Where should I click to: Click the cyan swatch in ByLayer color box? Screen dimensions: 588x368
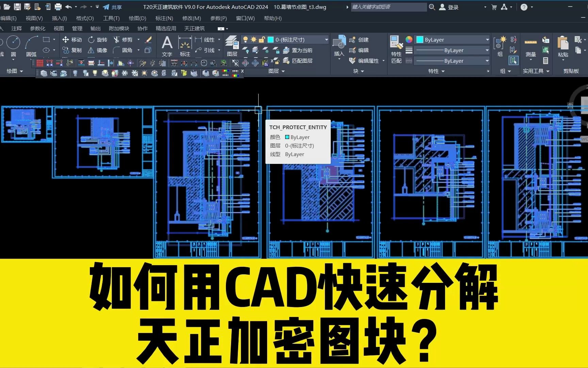pyautogui.click(x=420, y=40)
